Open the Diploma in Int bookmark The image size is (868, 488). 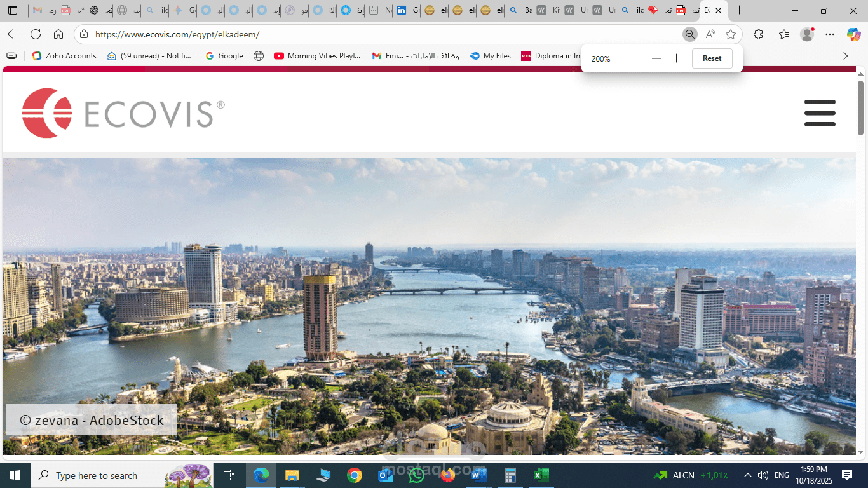[x=552, y=56]
